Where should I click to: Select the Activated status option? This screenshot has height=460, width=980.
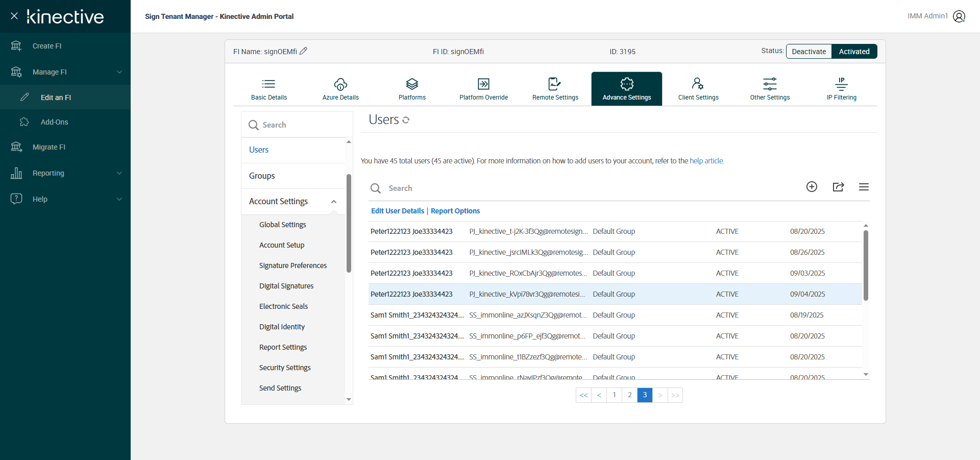854,52
